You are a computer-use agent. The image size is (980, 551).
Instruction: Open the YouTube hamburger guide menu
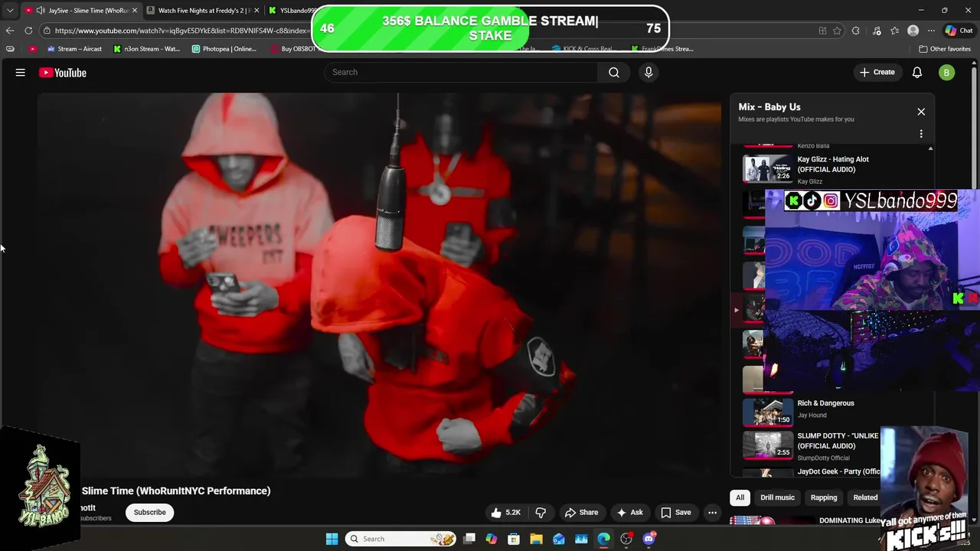click(21, 73)
